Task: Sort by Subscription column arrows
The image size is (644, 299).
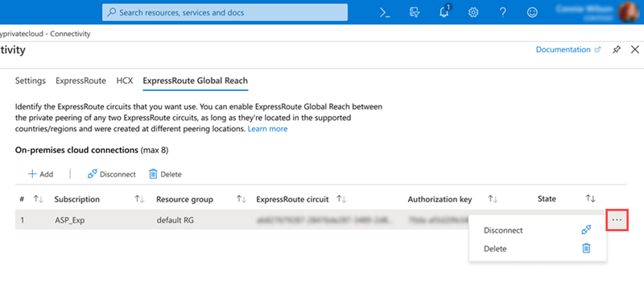Action: click(139, 199)
